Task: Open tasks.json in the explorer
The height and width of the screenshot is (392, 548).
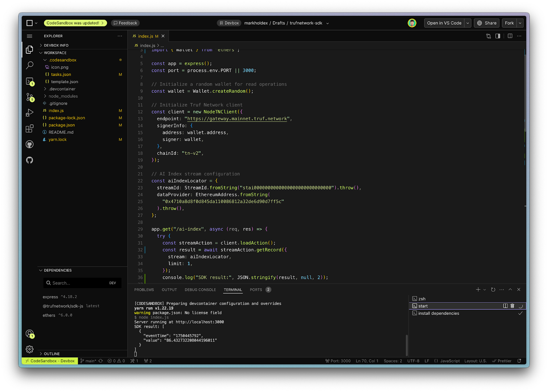Action: 61,74
